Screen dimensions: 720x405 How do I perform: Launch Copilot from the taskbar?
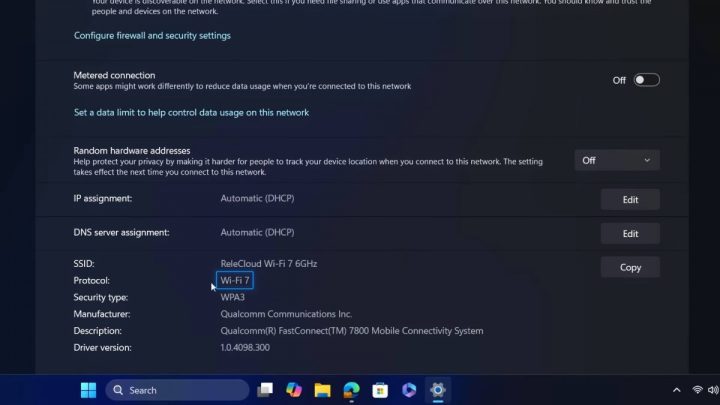pos(294,390)
